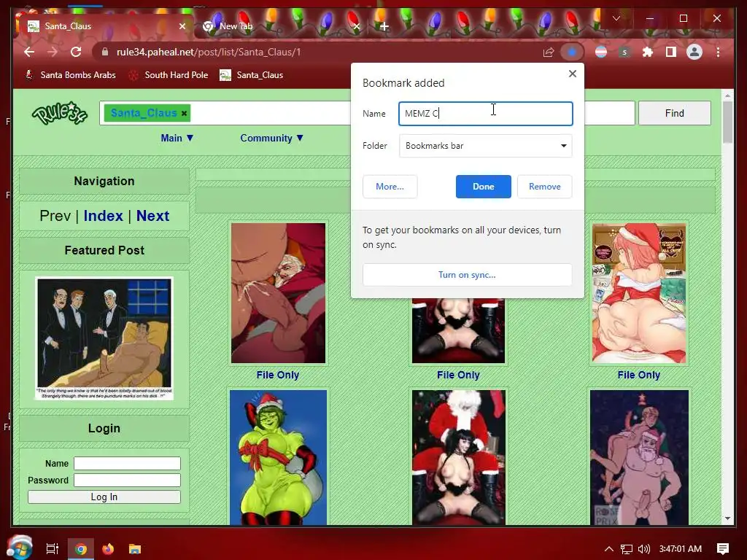This screenshot has height=560, width=747.
Task: Close the Santa_Claus tab
Action: point(182,26)
